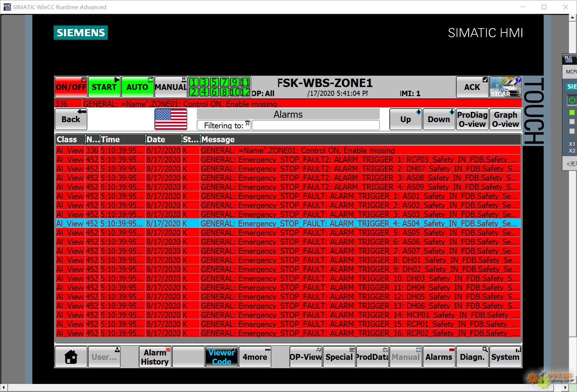Open ProDiag O-view

pos(472,119)
